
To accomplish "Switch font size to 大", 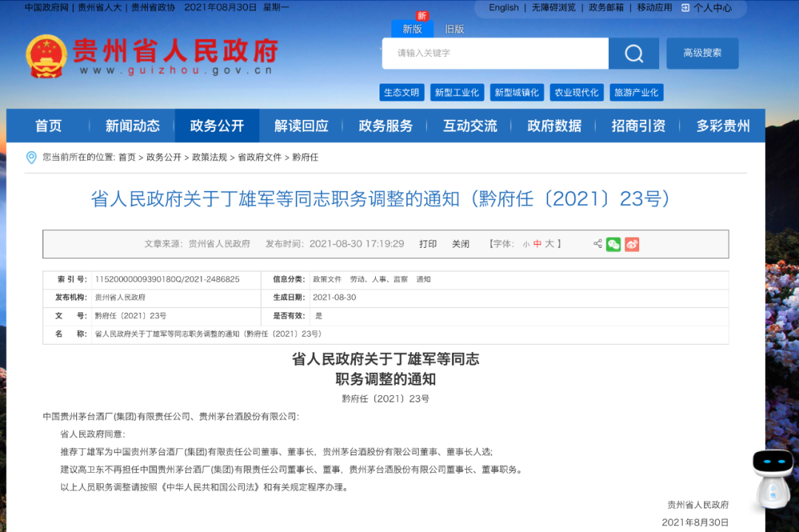I will click(x=551, y=243).
